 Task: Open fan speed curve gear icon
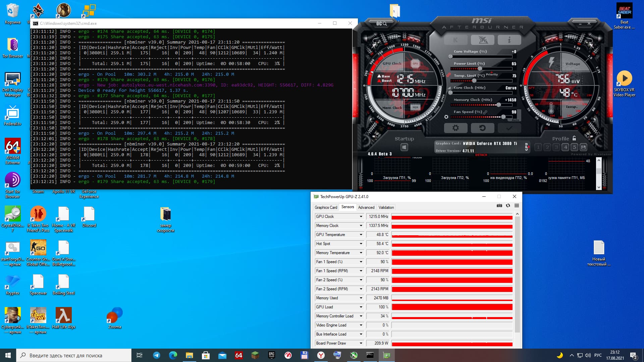pos(446,117)
